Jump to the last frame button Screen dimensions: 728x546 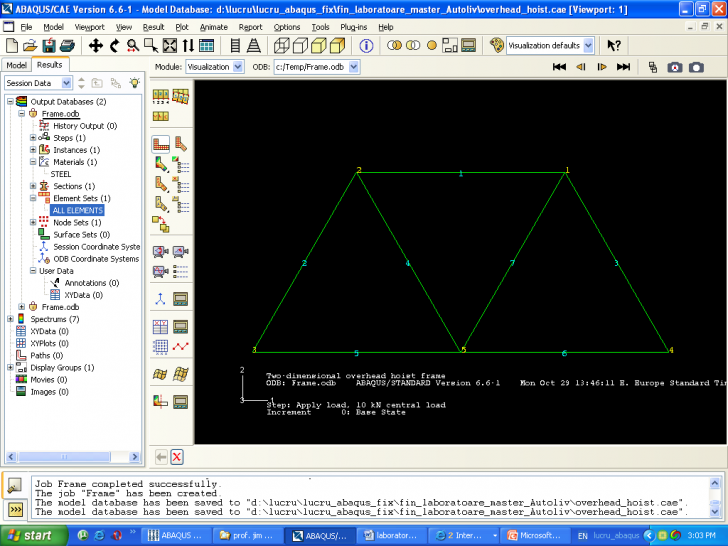(623, 67)
